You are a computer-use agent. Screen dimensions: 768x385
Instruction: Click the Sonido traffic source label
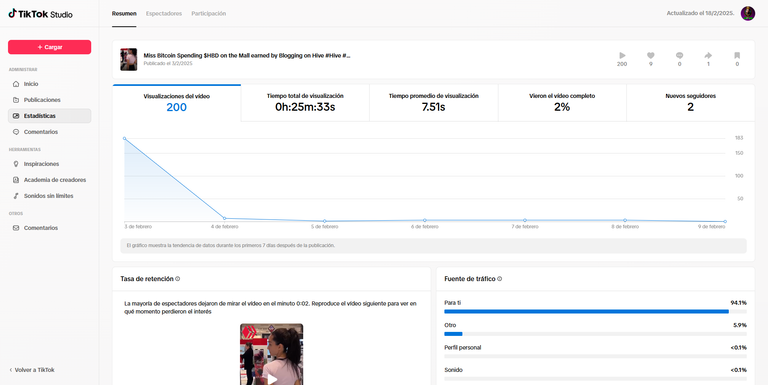tap(454, 370)
